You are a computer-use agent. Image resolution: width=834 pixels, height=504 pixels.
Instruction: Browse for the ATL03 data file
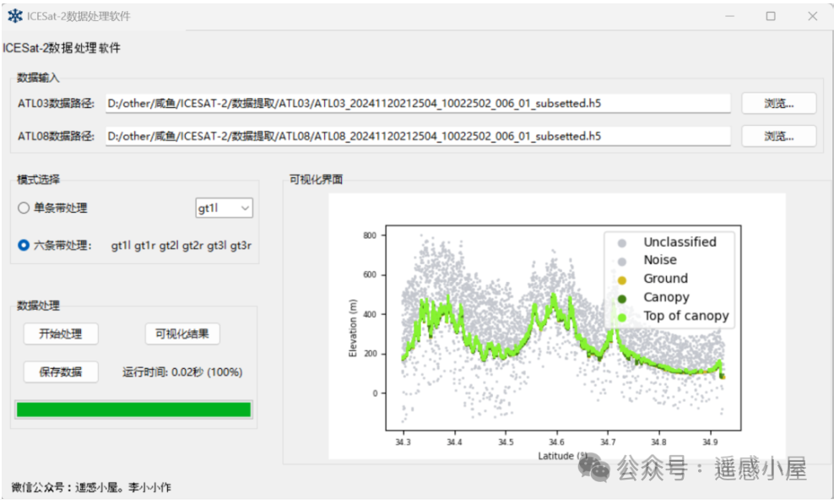(x=778, y=104)
